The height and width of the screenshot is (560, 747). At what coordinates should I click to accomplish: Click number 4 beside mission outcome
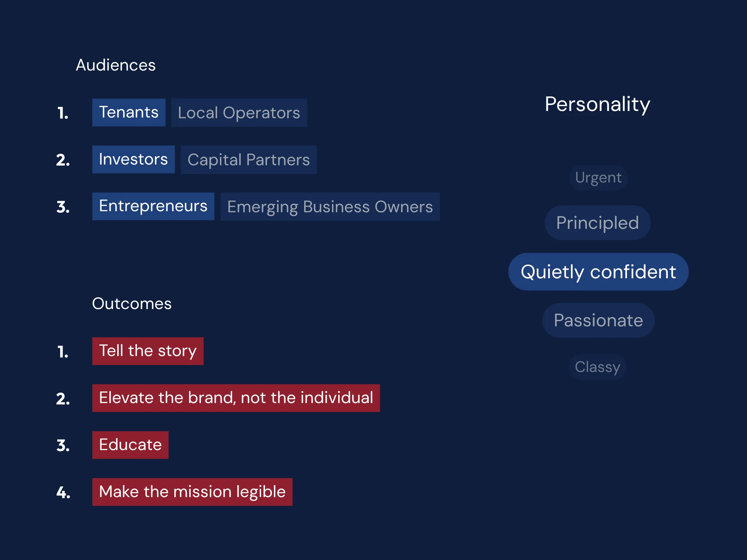(x=63, y=493)
